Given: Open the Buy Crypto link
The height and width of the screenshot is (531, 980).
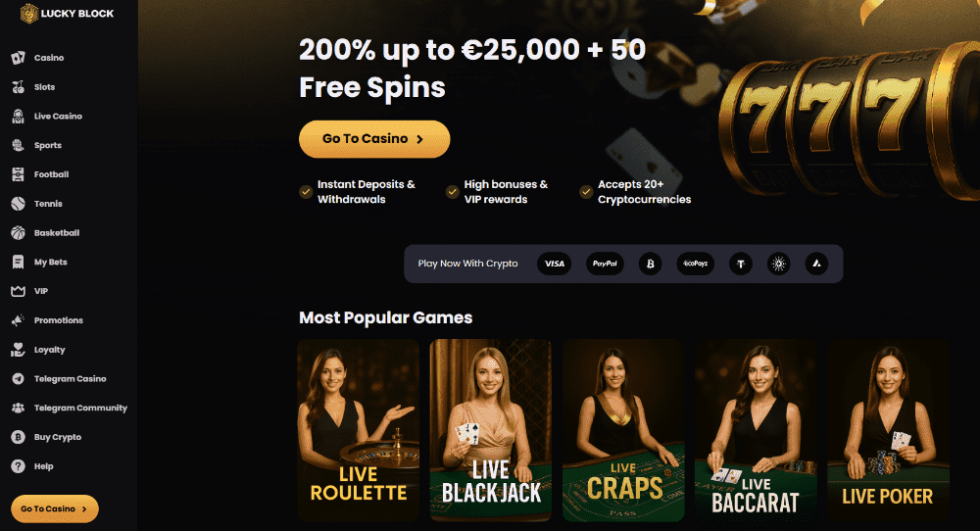Looking at the screenshot, I should [x=58, y=437].
